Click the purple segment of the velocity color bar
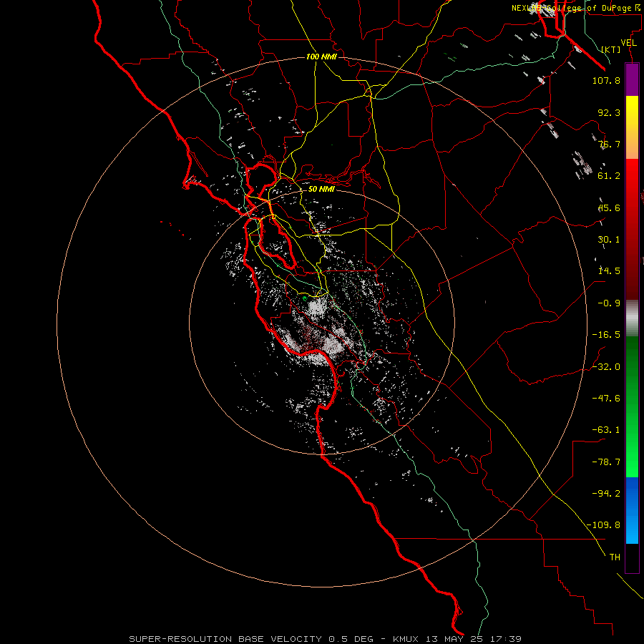This screenshot has width=644, height=644. 632,79
